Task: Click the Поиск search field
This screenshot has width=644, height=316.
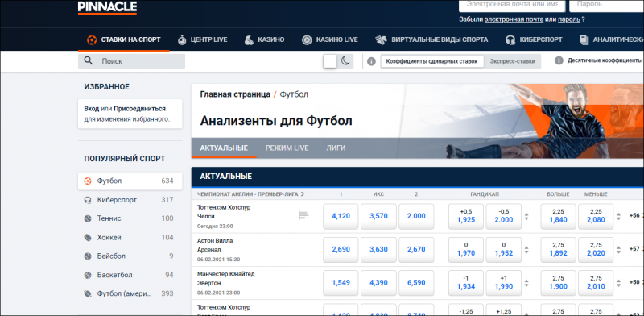Action: (x=131, y=61)
